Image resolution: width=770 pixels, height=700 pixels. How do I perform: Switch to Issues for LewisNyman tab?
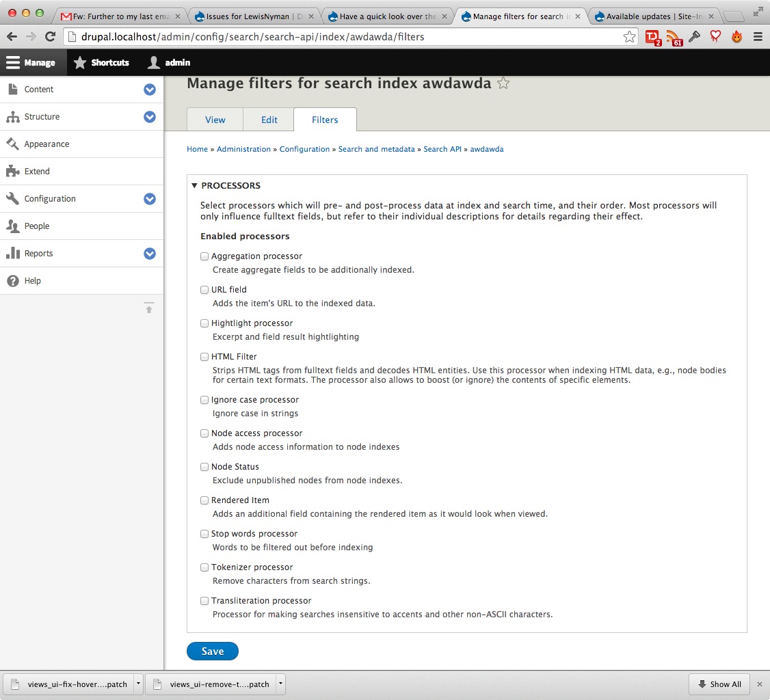click(x=253, y=16)
